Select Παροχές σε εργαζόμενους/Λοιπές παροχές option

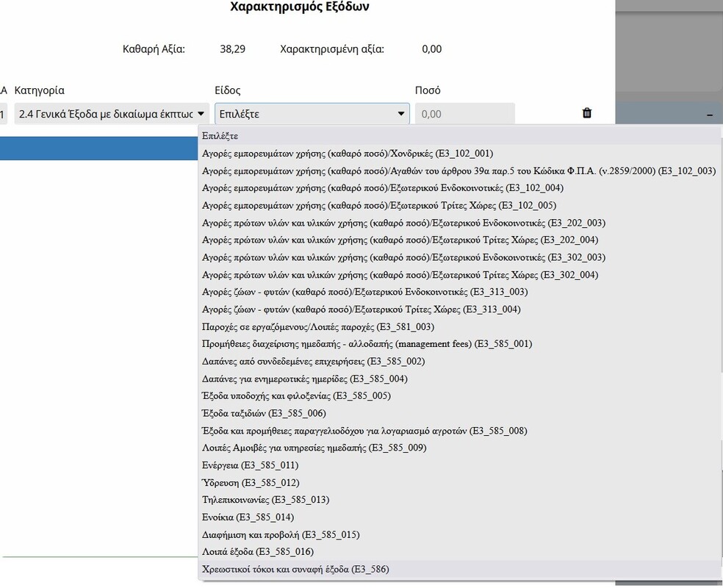(317, 326)
